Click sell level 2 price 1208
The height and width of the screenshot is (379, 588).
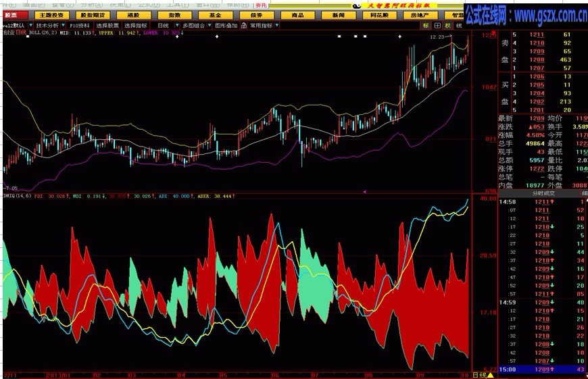click(537, 59)
